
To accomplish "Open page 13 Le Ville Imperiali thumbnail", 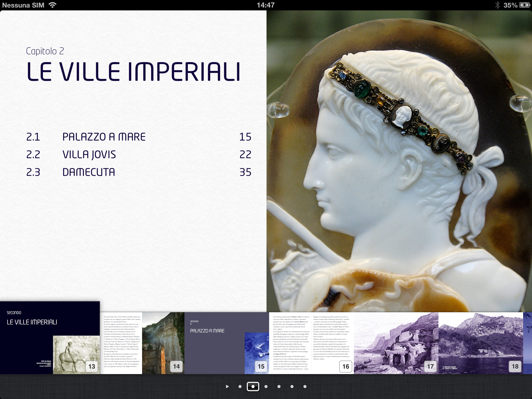I will tap(50, 338).
